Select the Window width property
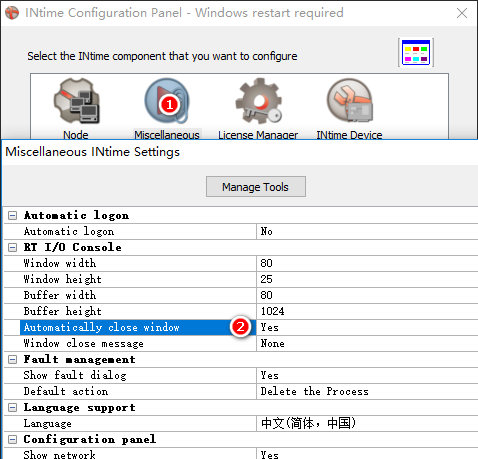478x459 pixels. tap(138, 264)
